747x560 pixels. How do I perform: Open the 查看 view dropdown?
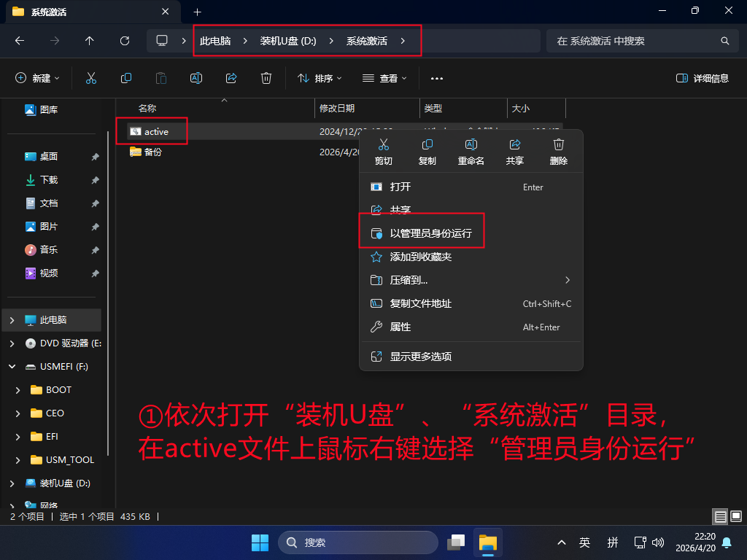[384, 78]
